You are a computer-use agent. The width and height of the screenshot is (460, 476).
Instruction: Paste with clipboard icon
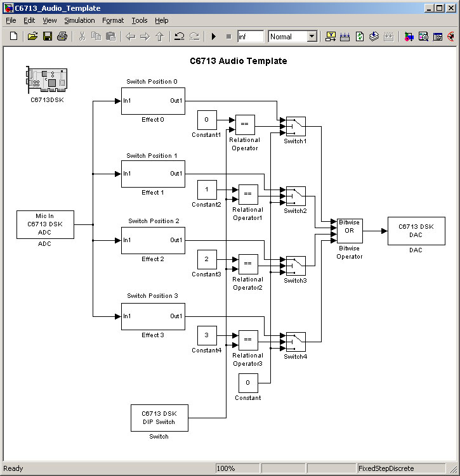coord(111,36)
